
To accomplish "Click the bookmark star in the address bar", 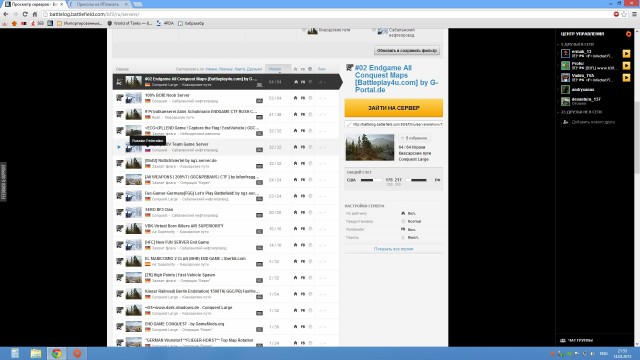I will [624, 14].
